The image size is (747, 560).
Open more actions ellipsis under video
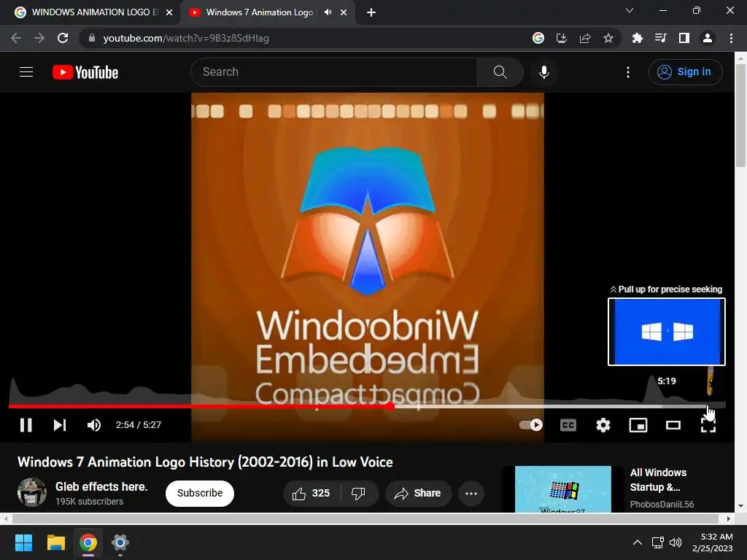coord(471,494)
